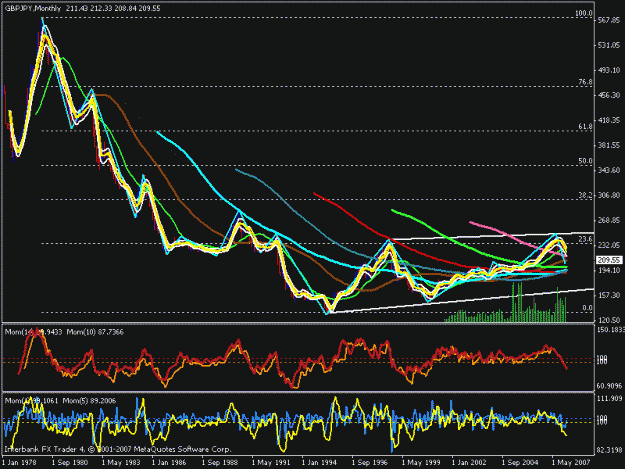Click the 567.85 price axis value
625x469 pixels.
(609, 20)
